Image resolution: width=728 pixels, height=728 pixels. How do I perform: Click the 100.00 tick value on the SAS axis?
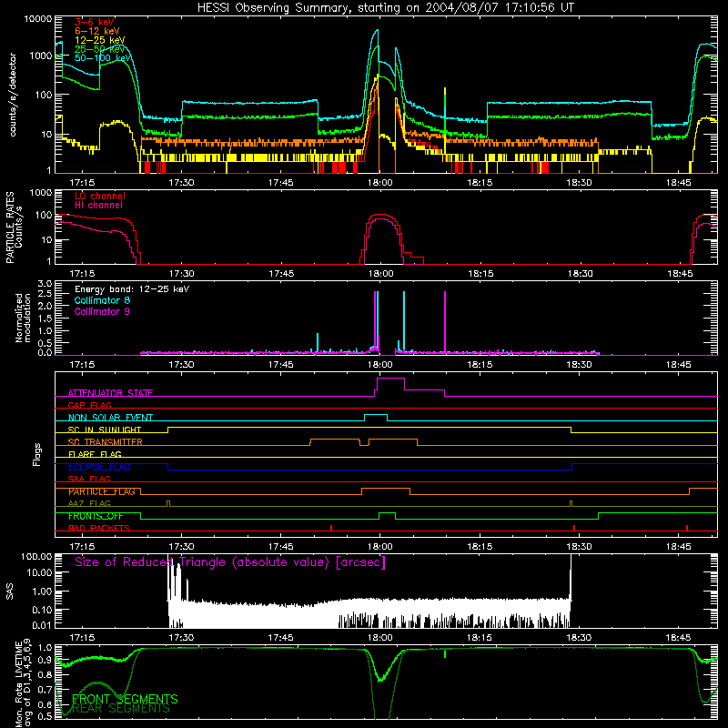click(36, 557)
